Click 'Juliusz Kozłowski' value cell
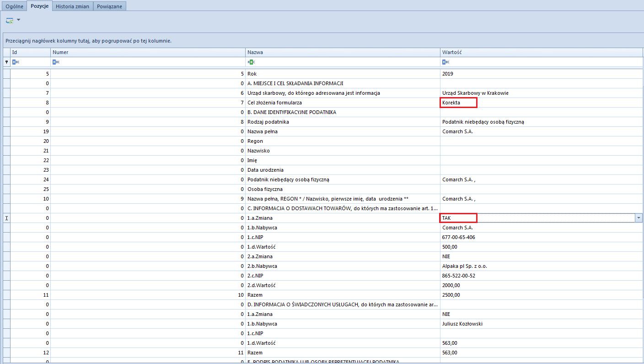The image size is (644, 364). (x=542, y=324)
